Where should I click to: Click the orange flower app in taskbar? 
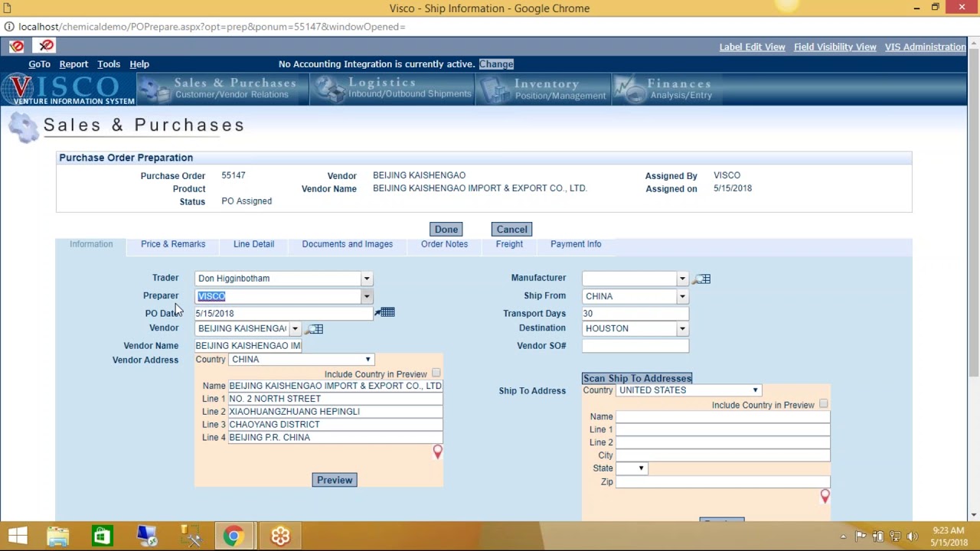point(280,536)
